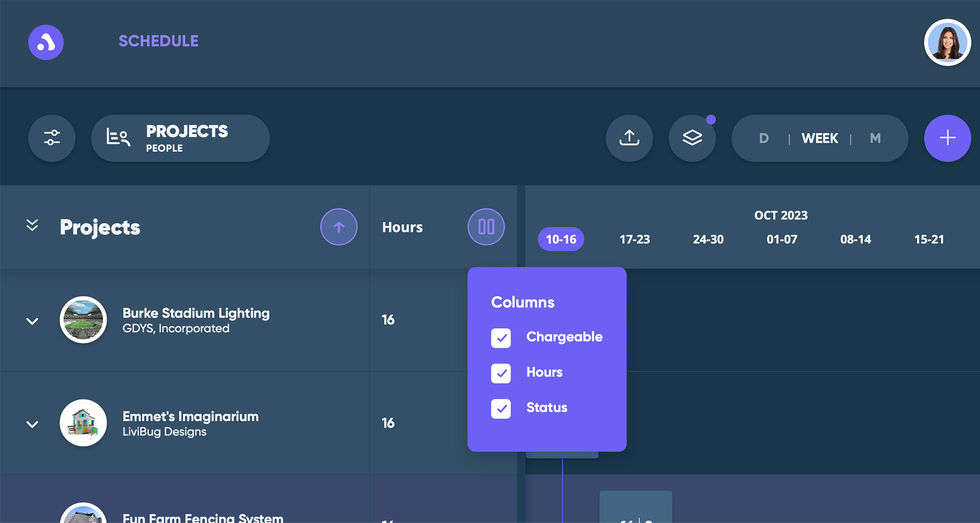Open the layers stack icon

pos(692,138)
